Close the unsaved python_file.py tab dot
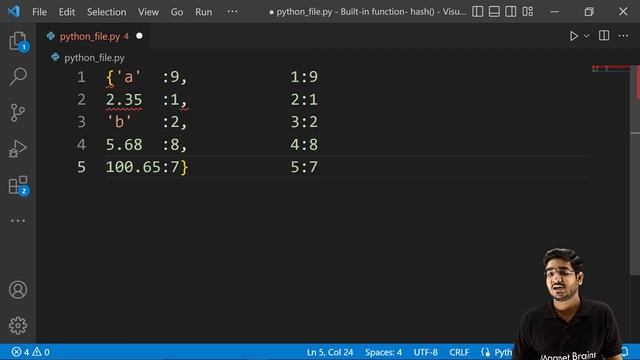Viewport: 640px width, 360px height. 139,36
